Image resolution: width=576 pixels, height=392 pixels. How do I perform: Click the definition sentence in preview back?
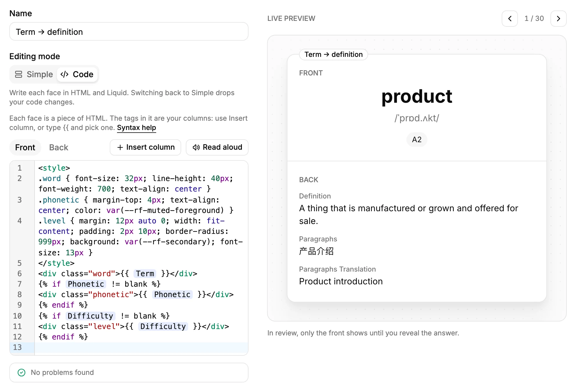coord(408,215)
